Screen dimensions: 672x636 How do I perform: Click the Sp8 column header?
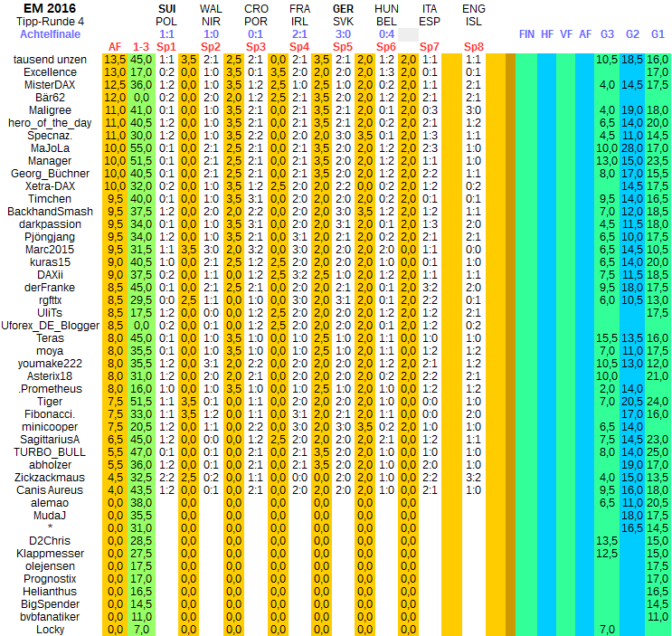click(x=473, y=46)
